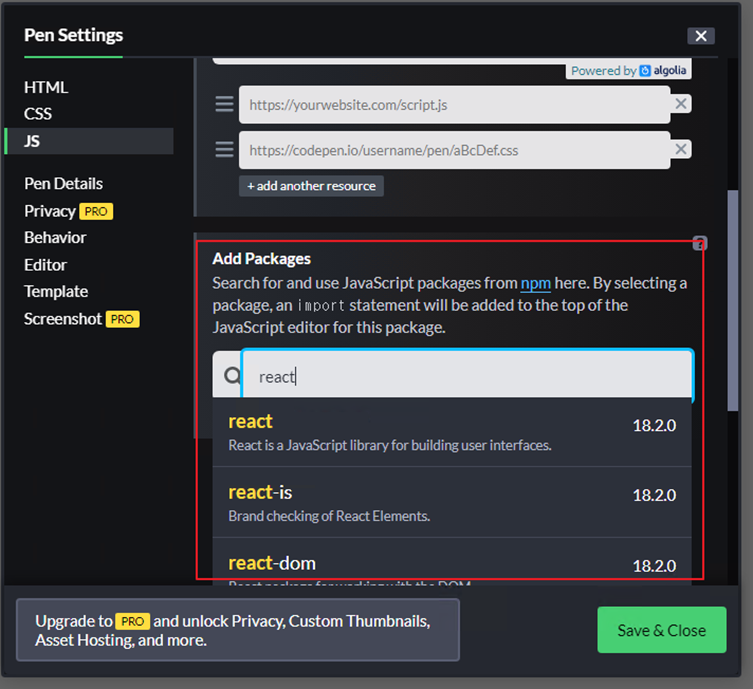Click the Add Packages heading
Viewport: 753px width, 689px height.
261,259
